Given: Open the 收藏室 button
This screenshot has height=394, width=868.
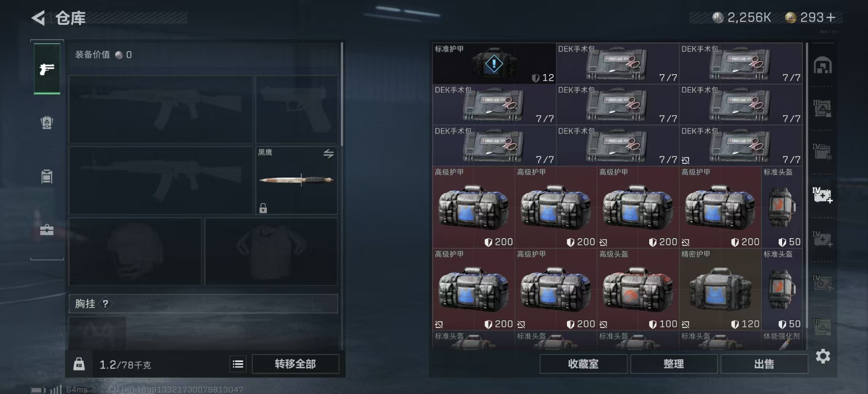Looking at the screenshot, I should (583, 364).
